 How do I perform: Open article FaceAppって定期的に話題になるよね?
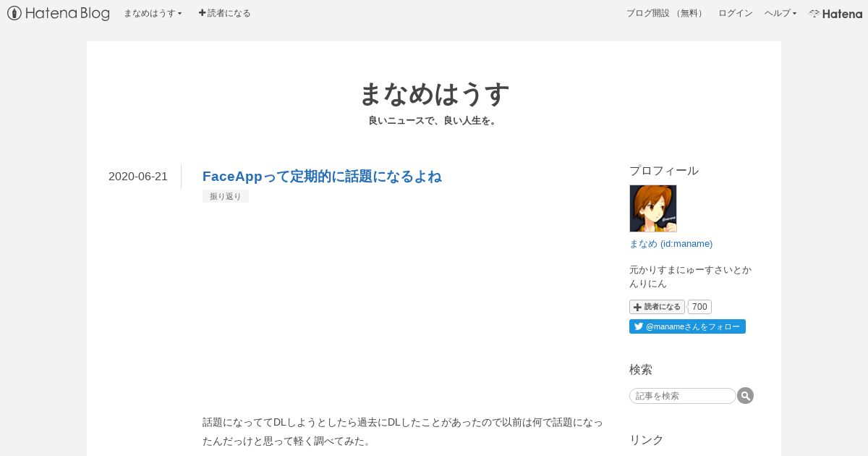point(322,176)
